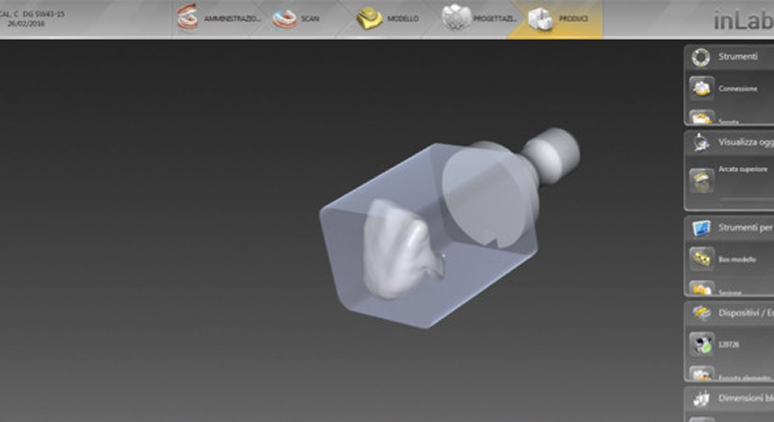
Task: Click the Sezione tool icon
Action: (x=701, y=289)
